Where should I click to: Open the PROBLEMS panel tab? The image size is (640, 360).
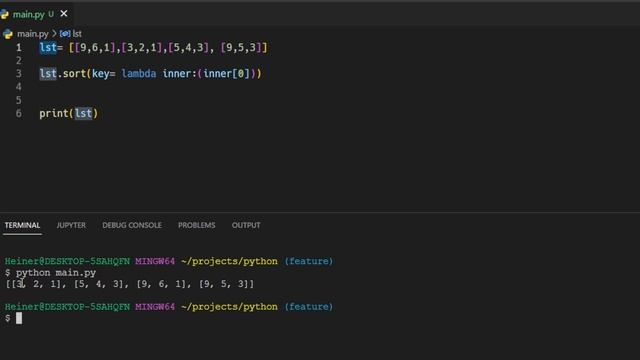tap(196, 225)
